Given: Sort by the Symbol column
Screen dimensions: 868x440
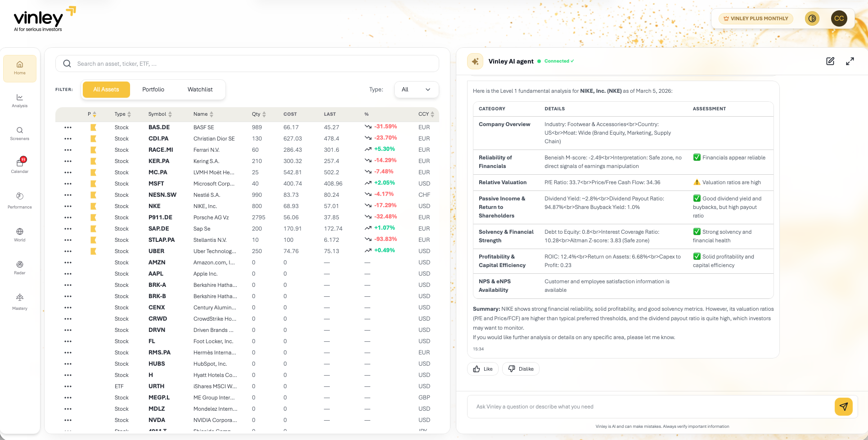Looking at the screenshot, I should pos(160,114).
